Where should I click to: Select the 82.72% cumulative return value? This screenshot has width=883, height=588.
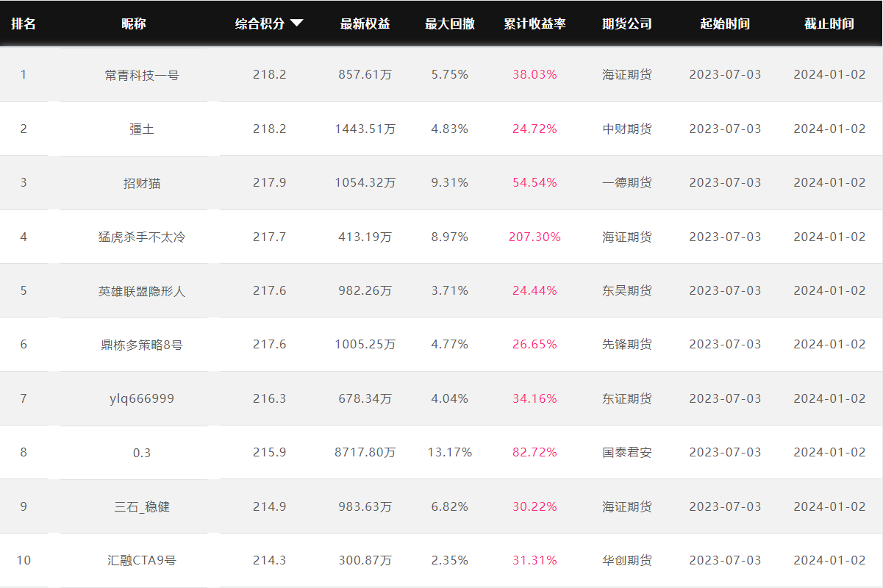tap(535, 453)
